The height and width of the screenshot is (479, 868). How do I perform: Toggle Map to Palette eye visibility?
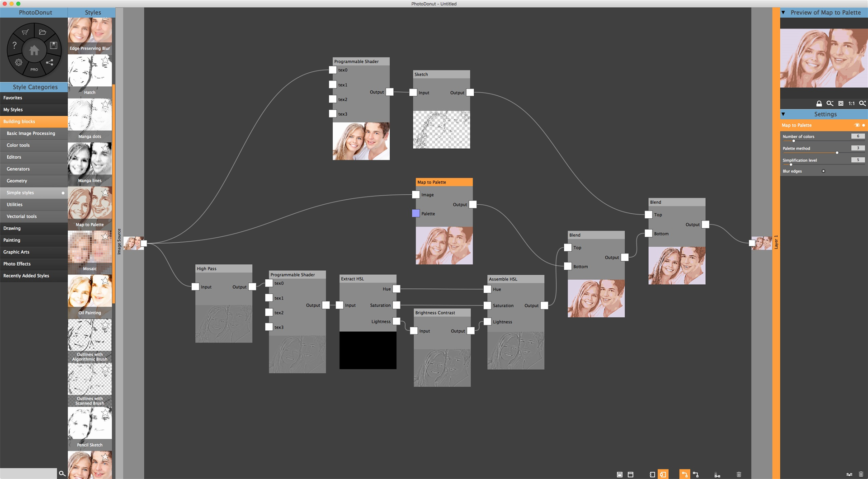tap(856, 125)
